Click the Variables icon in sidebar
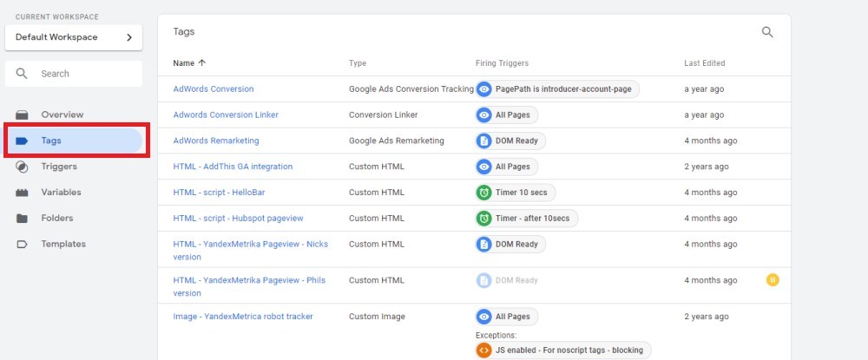Viewport: 868px width, 360px height. click(x=23, y=193)
